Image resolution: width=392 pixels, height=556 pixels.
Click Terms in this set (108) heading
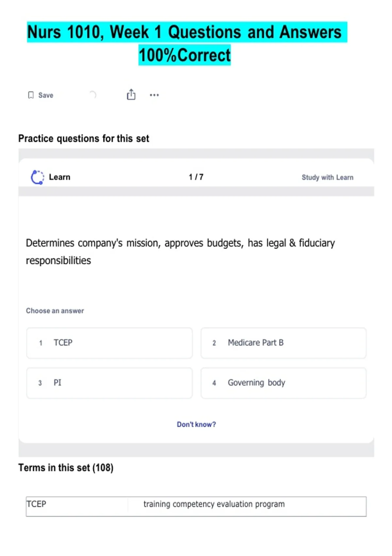coord(66,468)
